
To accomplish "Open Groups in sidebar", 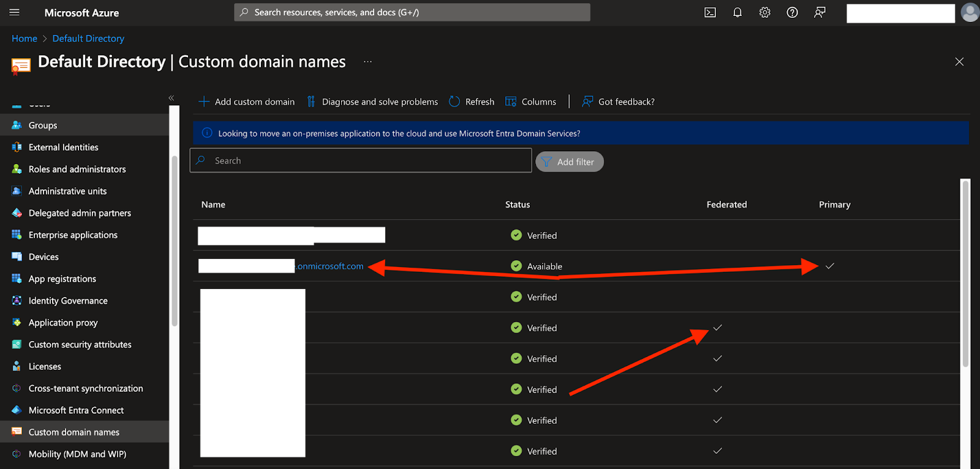I will click(85, 125).
